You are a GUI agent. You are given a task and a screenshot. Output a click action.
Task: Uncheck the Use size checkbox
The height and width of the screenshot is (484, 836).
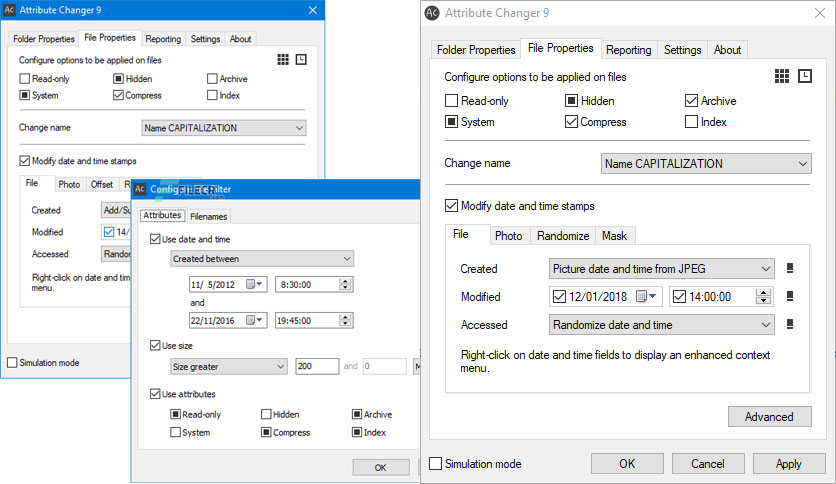pos(155,346)
